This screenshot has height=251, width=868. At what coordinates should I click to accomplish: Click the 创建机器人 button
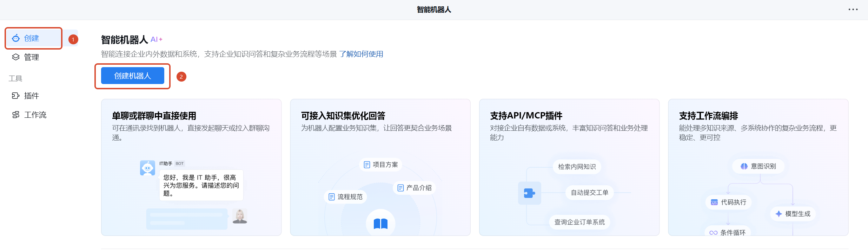[x=133, y=76]
